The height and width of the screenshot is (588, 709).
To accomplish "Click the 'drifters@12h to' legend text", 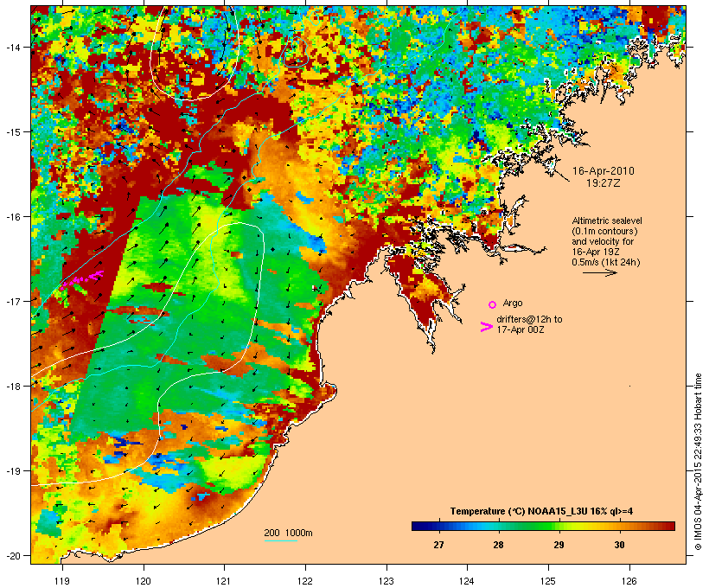I will 529,319.
